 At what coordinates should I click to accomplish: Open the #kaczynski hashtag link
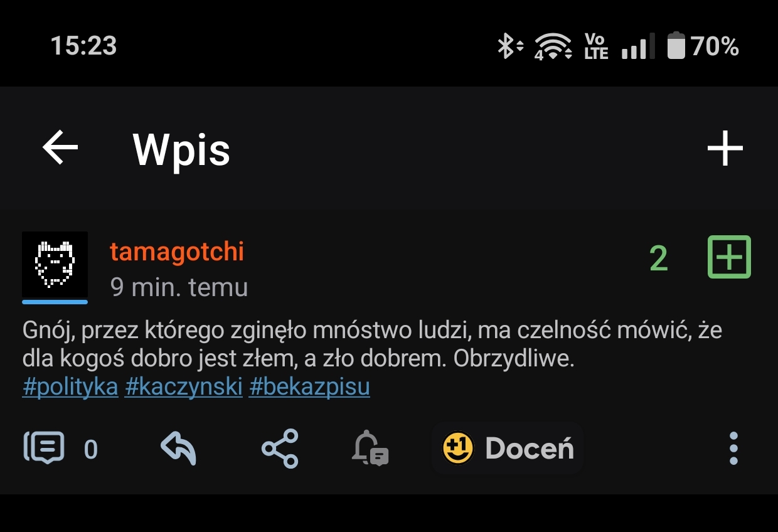tap(184, 387)
